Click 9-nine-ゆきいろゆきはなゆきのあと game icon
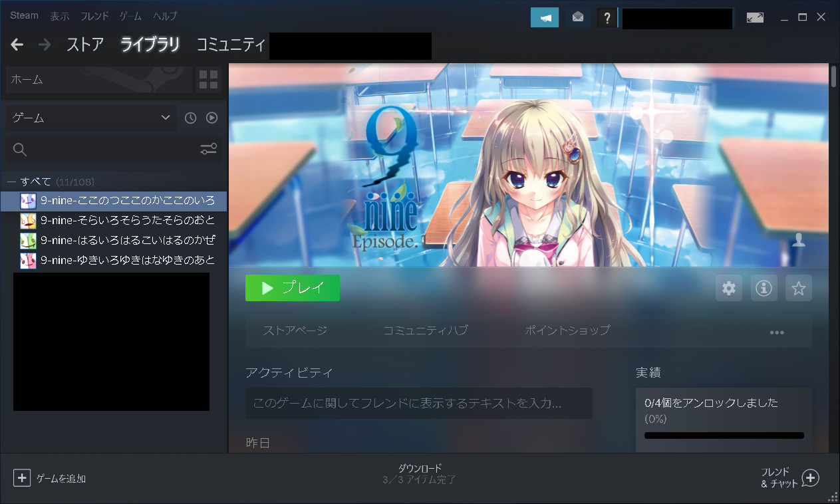Viewport: 840px width, 504px height. pyautogui.click(x=28, y=260)
